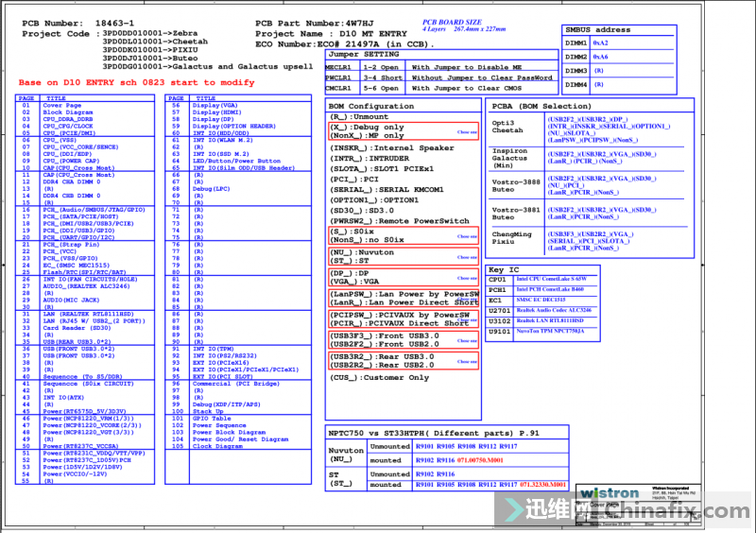
Task: Click the NPTC750 vs ST33HTPH table title
Action: 435,433
